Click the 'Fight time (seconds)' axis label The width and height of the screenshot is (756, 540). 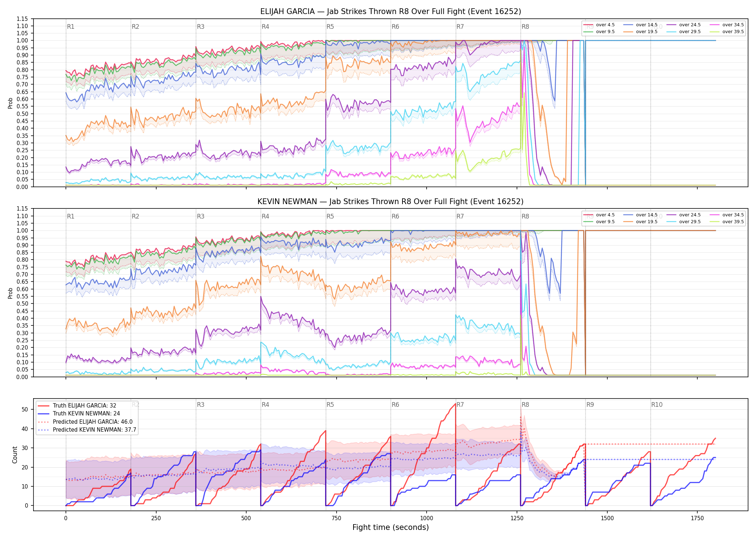point(391,527)
